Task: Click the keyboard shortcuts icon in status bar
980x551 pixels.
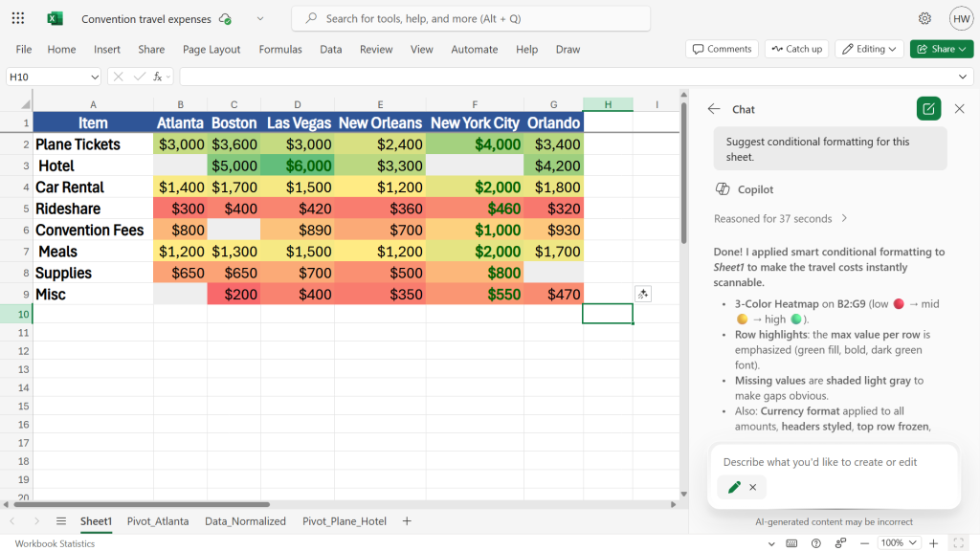Action: (791, 542)
